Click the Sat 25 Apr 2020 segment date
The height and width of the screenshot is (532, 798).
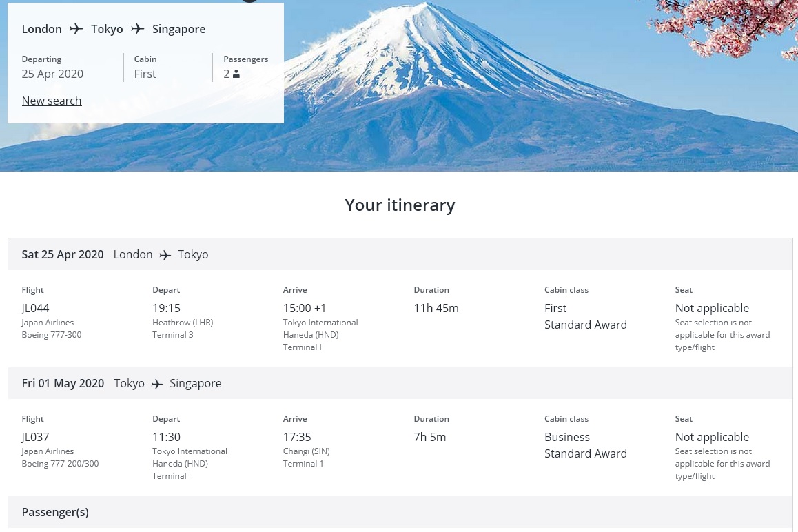[63, 254]
